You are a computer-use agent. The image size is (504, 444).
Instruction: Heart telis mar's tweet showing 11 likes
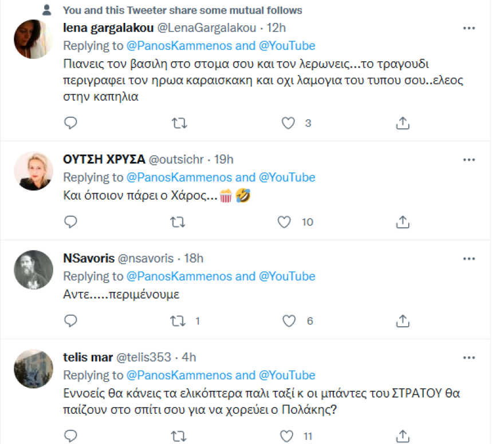tap(285, 435)
